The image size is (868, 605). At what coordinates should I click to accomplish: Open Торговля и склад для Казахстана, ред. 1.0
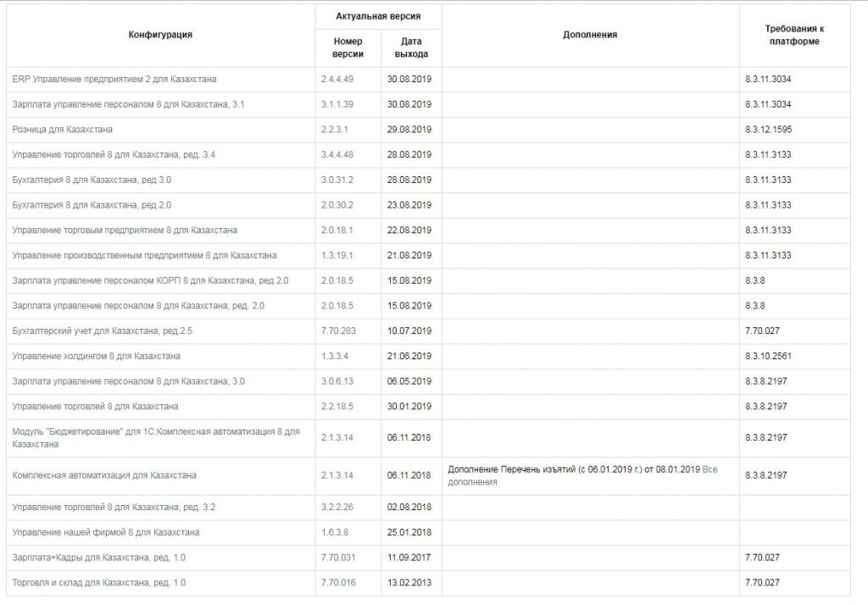pos(98,583)
